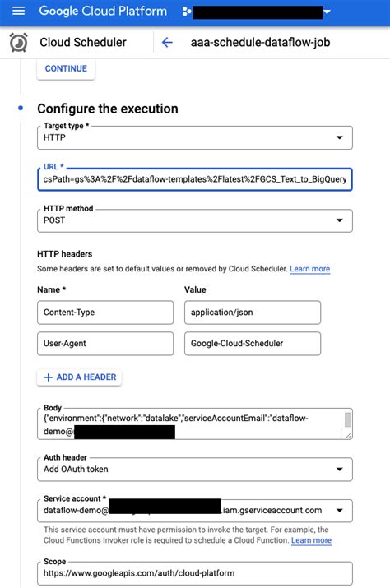Image resolution: width=390 pixels, height=588 pixels.
Task: Click the application/json header value field
Action: [253, 313]
